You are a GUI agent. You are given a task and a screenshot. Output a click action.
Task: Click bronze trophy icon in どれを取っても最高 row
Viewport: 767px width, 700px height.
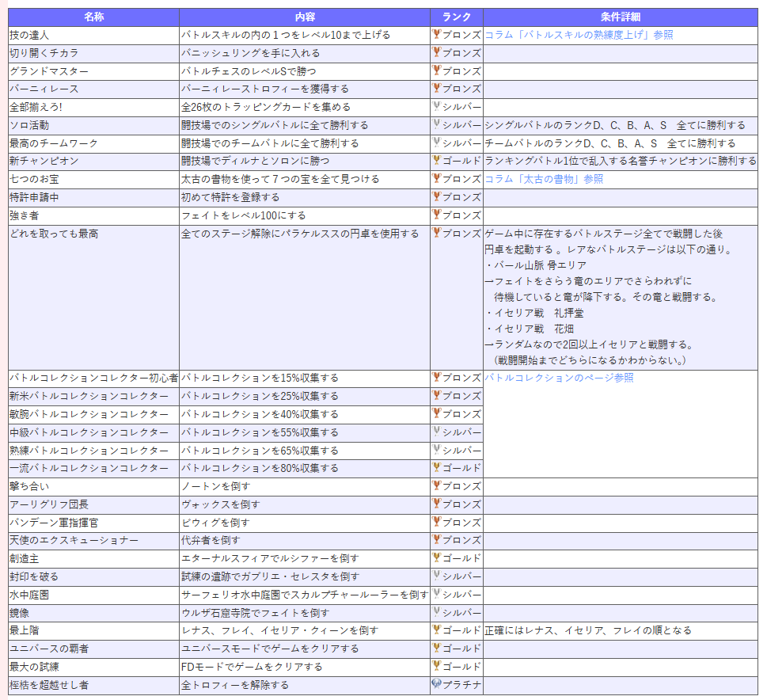tap(436, 234)
